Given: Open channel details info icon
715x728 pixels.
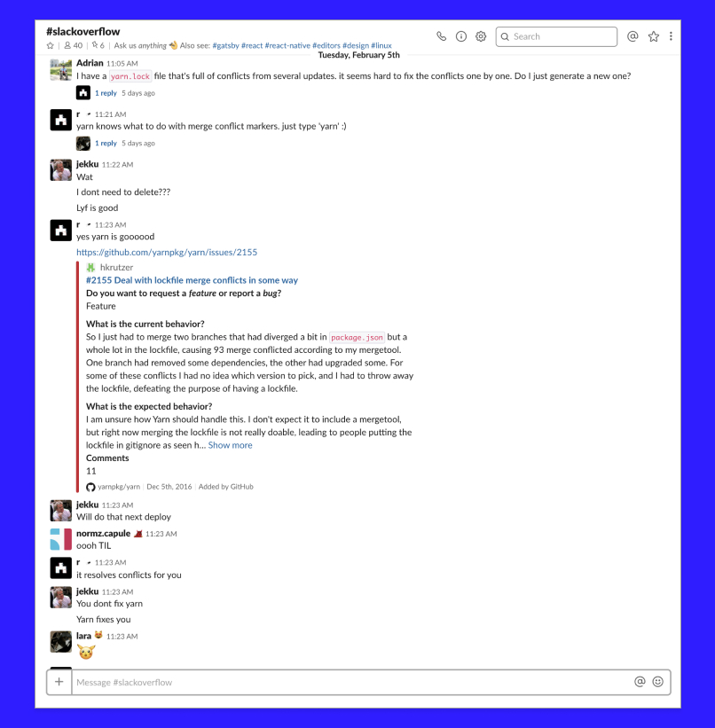Looking at the screenshot, I should point(461,36).
